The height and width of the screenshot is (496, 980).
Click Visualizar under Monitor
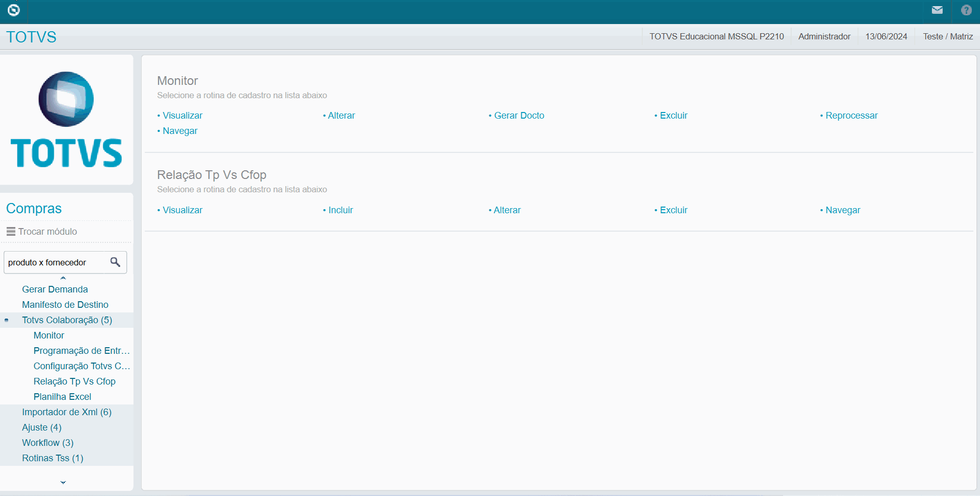183,116
